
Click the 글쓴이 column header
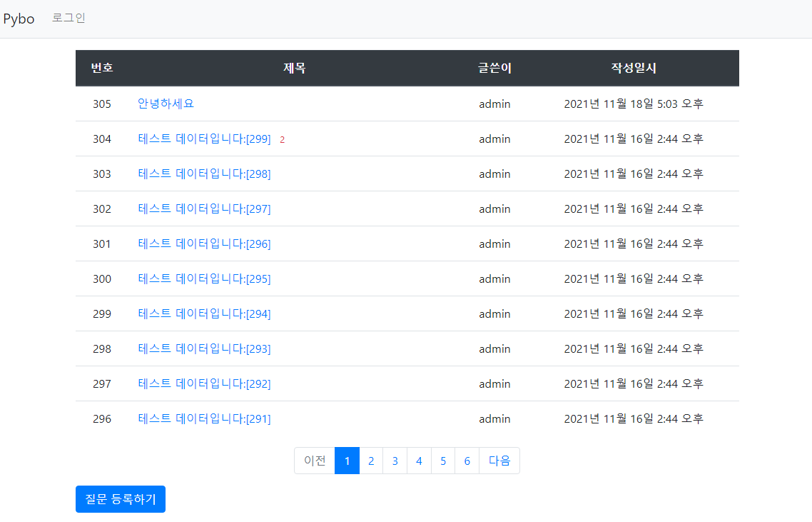pos(494,68)
